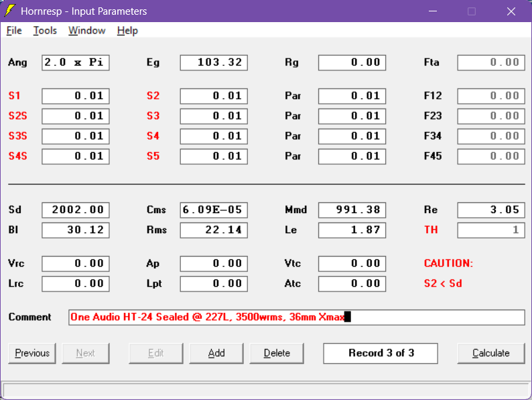Click the red TH label
Image resolution: width=532 pixels, height=400 pixels.
coord(431,230)
